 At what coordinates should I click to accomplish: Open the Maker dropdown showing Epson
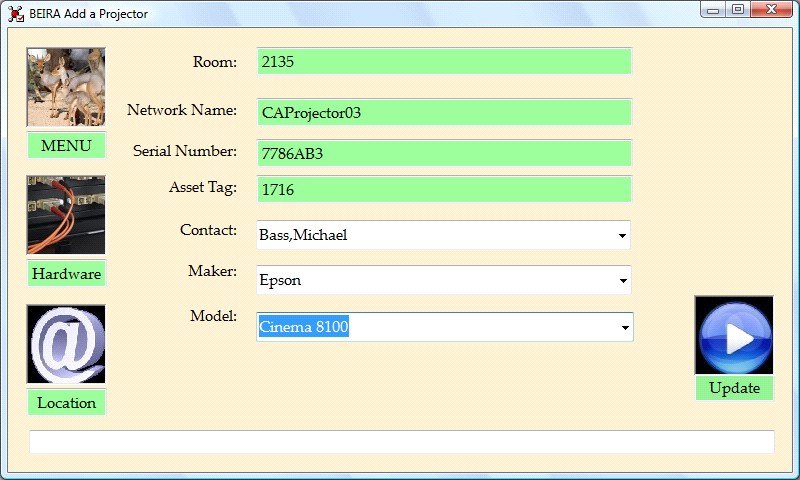tap(622, 281)
